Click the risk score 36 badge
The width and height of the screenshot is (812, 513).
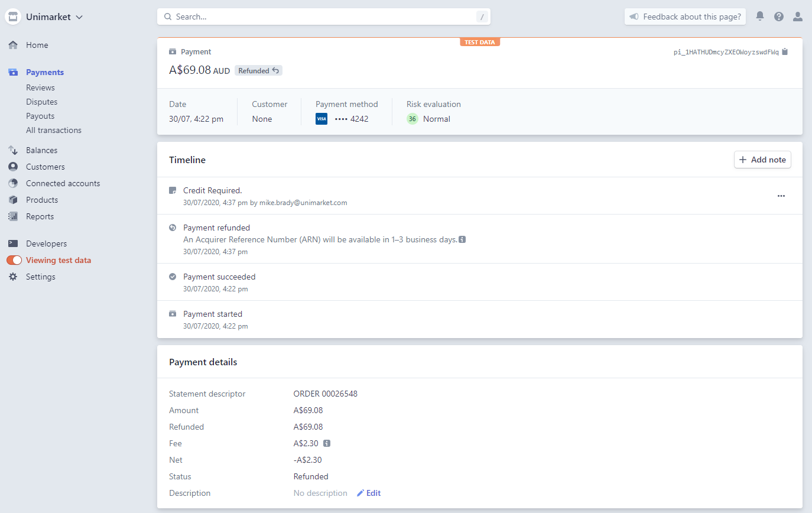click(x=413, y=119)
